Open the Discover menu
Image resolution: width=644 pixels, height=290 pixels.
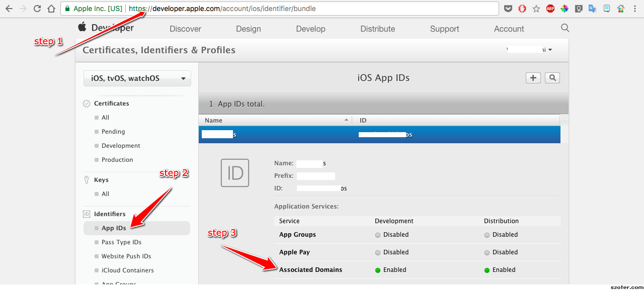[185, 29]
